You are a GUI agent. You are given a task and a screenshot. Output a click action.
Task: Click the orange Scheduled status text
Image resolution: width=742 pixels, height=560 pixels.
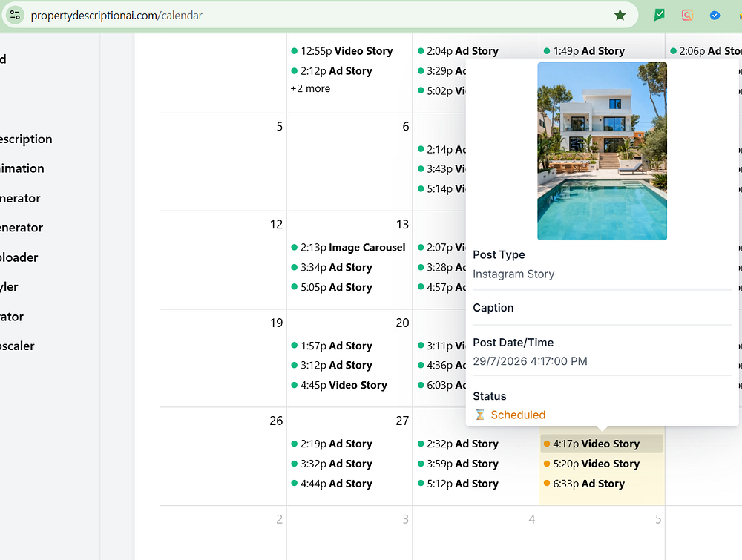pyautogui.click(x=518, y=415)
